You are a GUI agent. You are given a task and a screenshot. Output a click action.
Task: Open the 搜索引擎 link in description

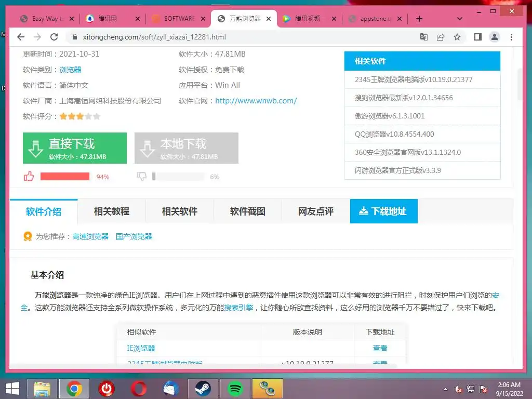pos(238,308)
